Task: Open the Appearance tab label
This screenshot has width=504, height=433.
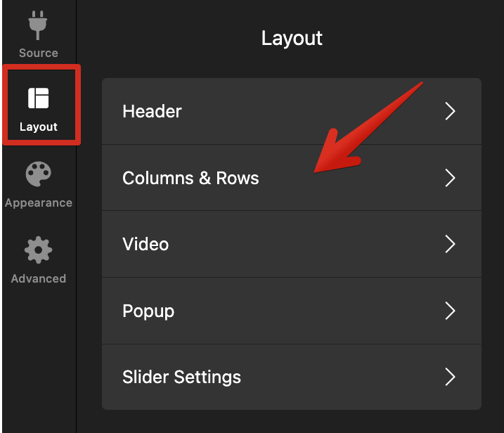Action: tap(38, 203)
